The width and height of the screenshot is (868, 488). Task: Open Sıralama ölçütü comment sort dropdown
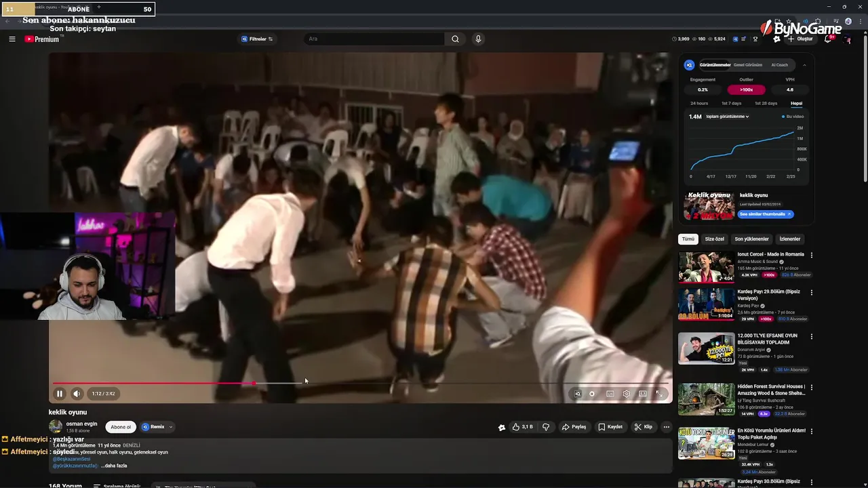[117, 486]
